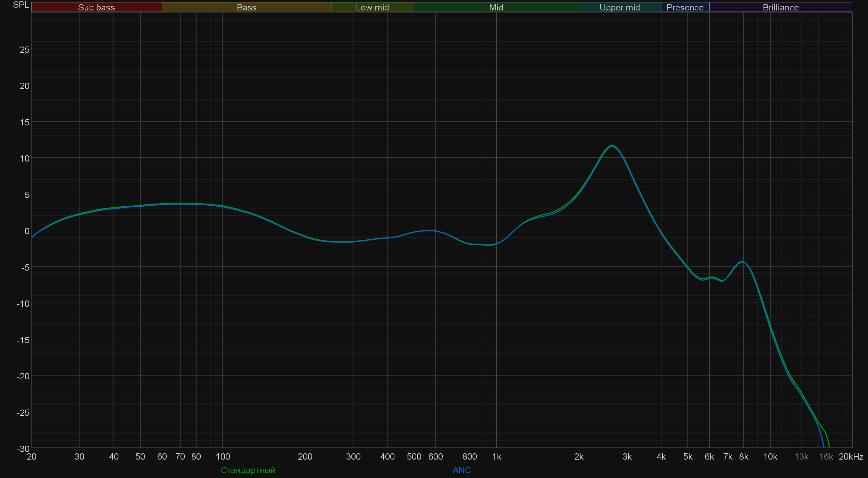The width and height of the screenshot is (868, 478).
Task: Select the Brilliance band header
Action: 781,7
